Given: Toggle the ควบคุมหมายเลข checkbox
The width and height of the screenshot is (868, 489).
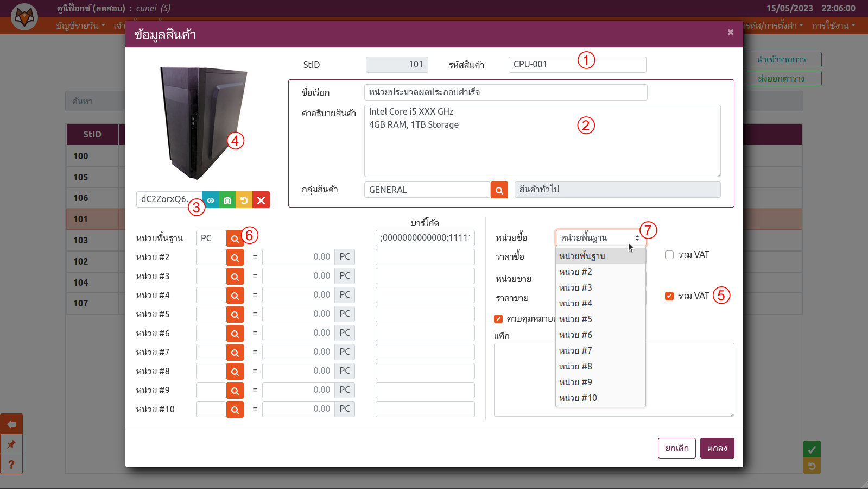Looking at the screenshot, I should (x=498, y=319).
